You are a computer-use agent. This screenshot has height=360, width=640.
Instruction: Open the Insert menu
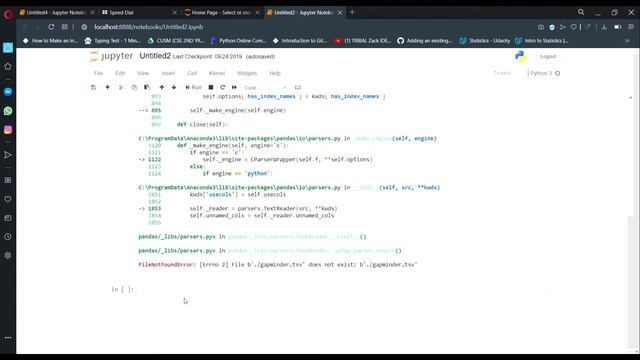tap(168, 73)
